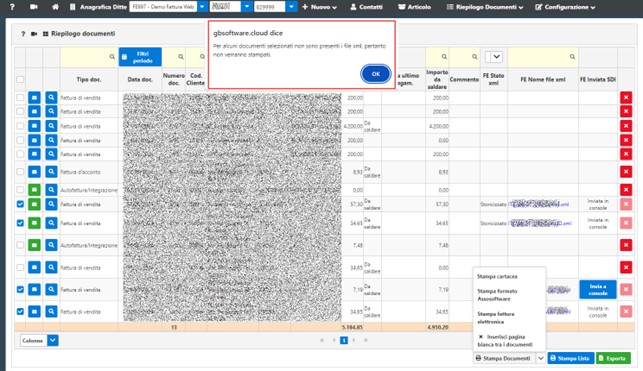Open the help question mark in top bar
The height and width of the screenshot is (371, 643).
coord(12,7)
